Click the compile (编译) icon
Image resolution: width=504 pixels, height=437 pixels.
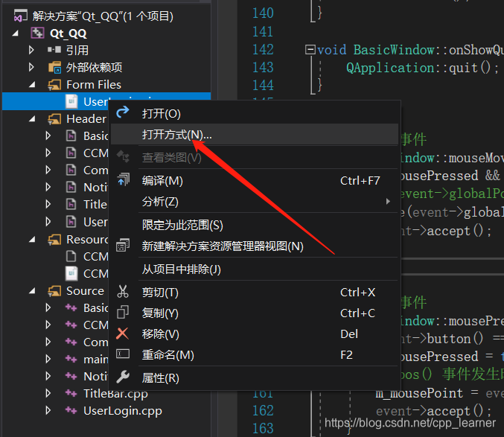click(x=123, y=179)
